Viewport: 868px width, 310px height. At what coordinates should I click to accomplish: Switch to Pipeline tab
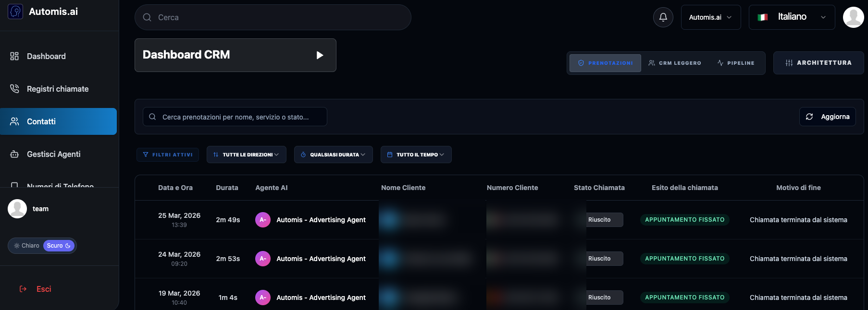click(736, 63)
